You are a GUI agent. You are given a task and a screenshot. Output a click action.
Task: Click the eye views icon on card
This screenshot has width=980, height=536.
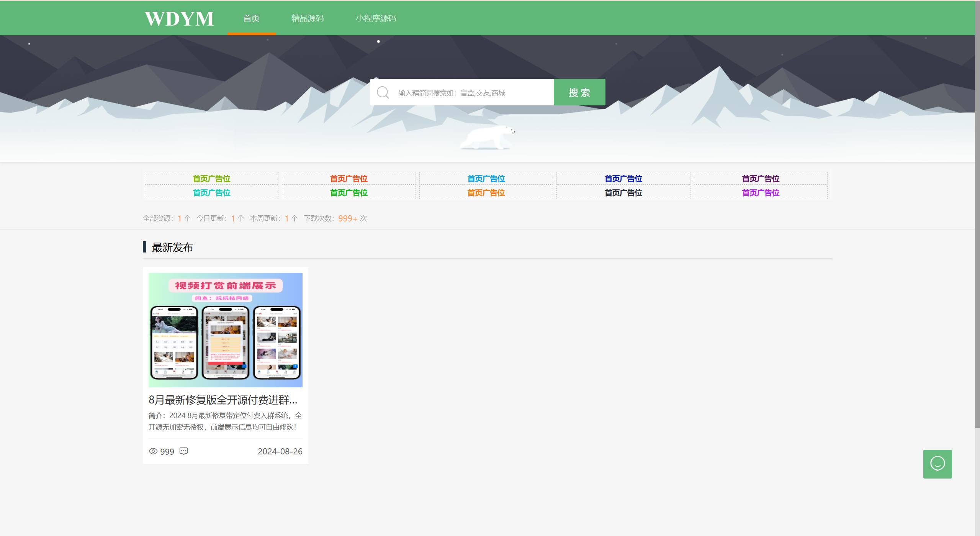153,451
